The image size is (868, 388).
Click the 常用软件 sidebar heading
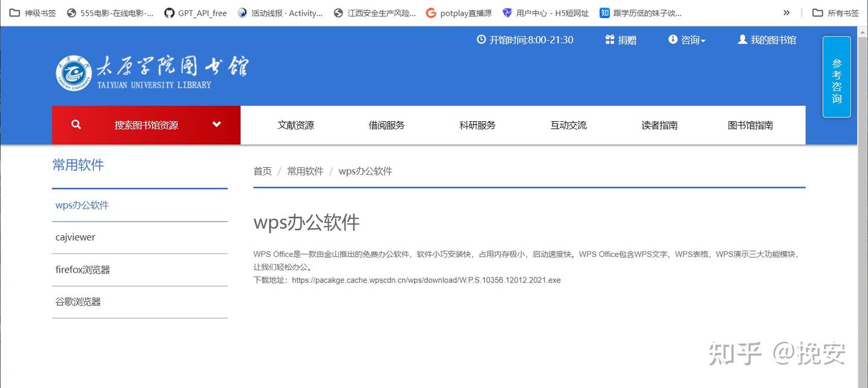click(x=78, y=165)
